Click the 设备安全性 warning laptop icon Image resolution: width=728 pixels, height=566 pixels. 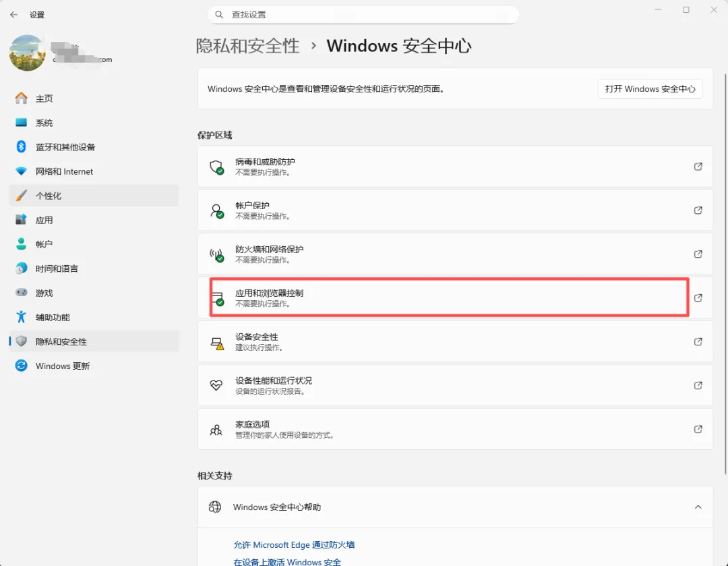(217, 343)
